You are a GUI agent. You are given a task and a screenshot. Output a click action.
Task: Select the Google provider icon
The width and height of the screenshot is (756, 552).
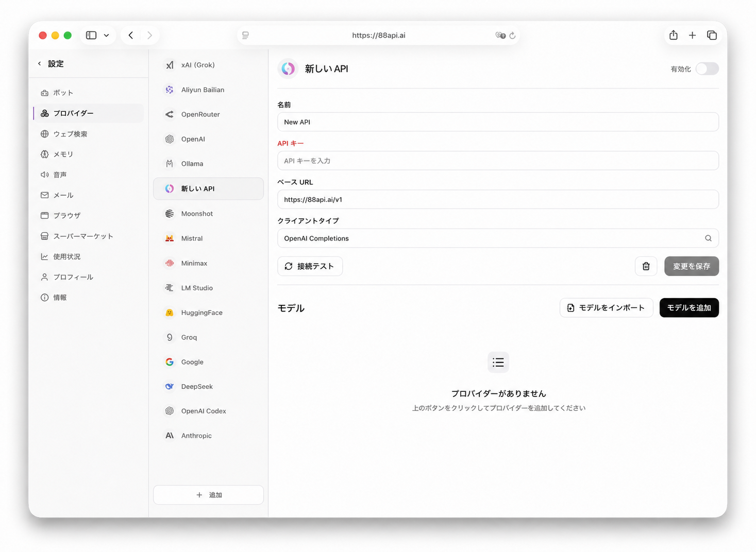click(170, 362)
